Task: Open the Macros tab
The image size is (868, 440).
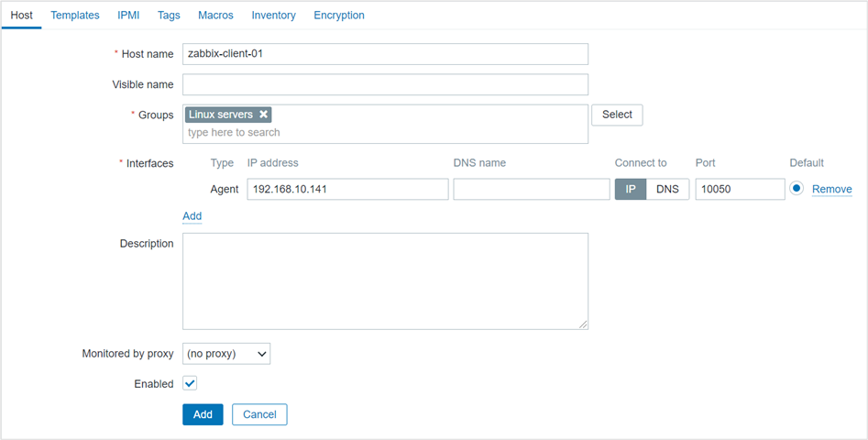Action: click(x=216, y=16)
